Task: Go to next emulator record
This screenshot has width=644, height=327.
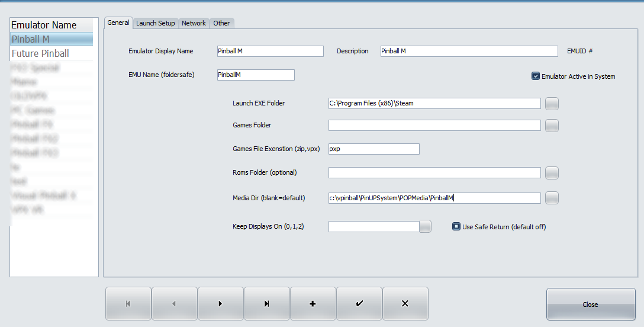Action: point(220,304)
